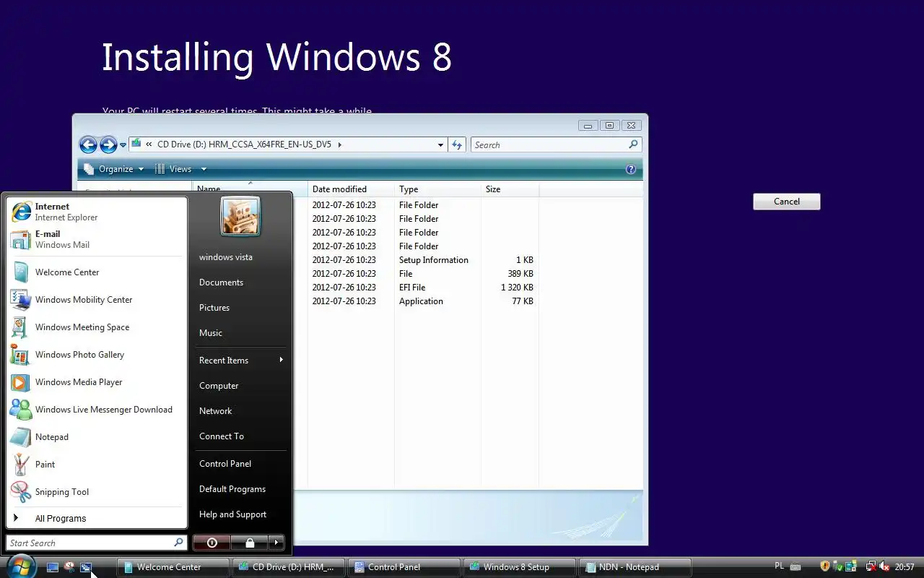
Task: Switch to Control Panel taskbar button
Action: (x=404, y=567)
